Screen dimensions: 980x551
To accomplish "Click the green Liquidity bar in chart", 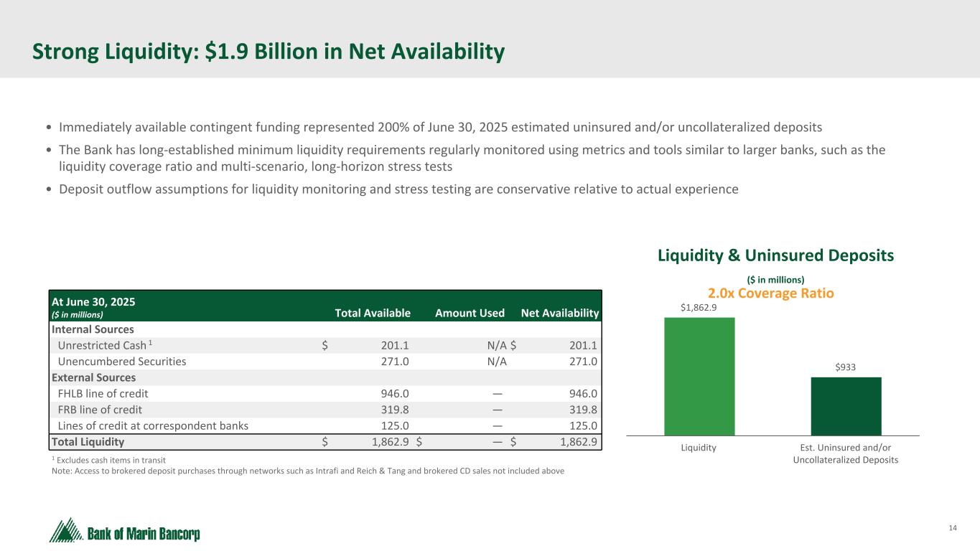I will pos(699,376).
